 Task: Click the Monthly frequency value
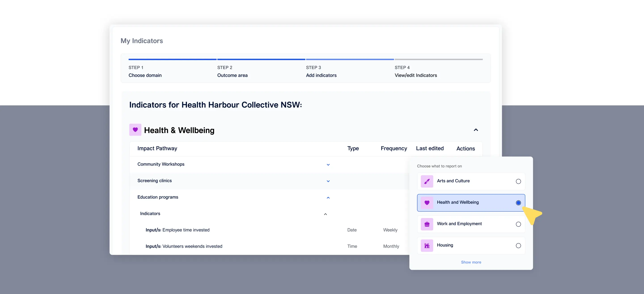pos(391,246)
